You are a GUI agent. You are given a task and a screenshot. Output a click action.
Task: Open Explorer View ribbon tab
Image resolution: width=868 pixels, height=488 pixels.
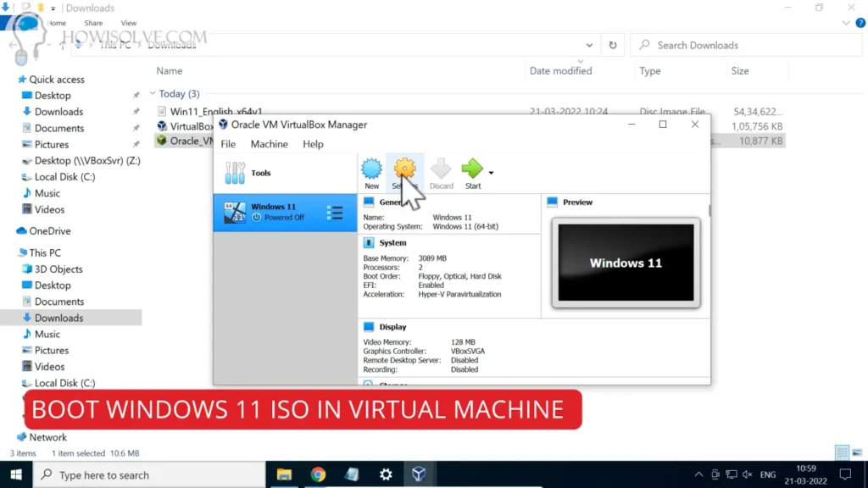[x=129, y=23]
